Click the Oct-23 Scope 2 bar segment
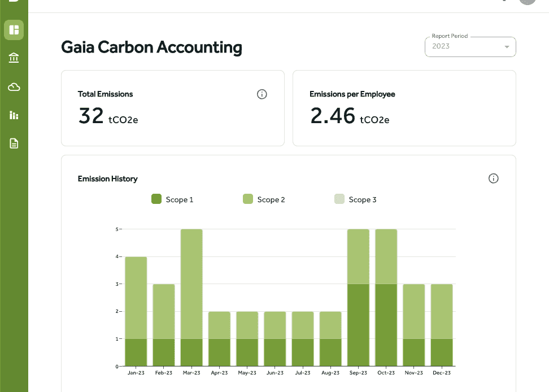The width and height of the screenshot is (549, 392). point(386,256)
